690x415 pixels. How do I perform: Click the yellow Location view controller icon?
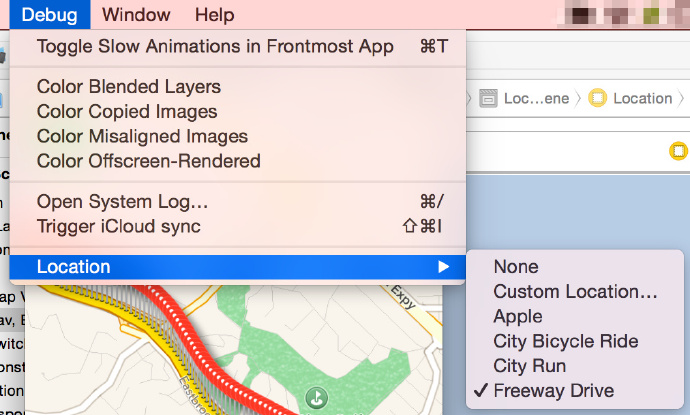point(598,98)
